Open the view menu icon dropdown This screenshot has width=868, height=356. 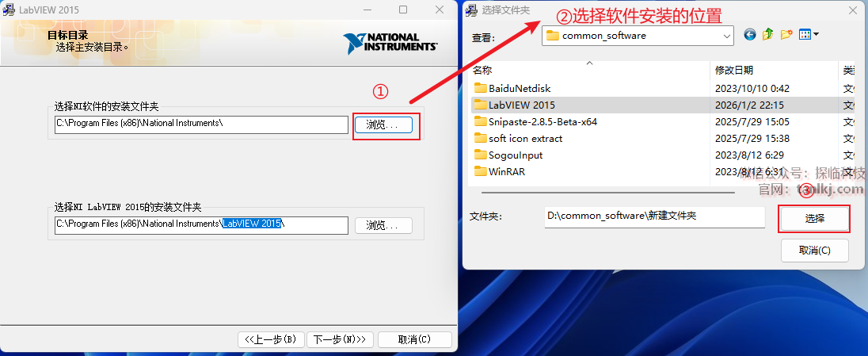[x=809, y=35]
